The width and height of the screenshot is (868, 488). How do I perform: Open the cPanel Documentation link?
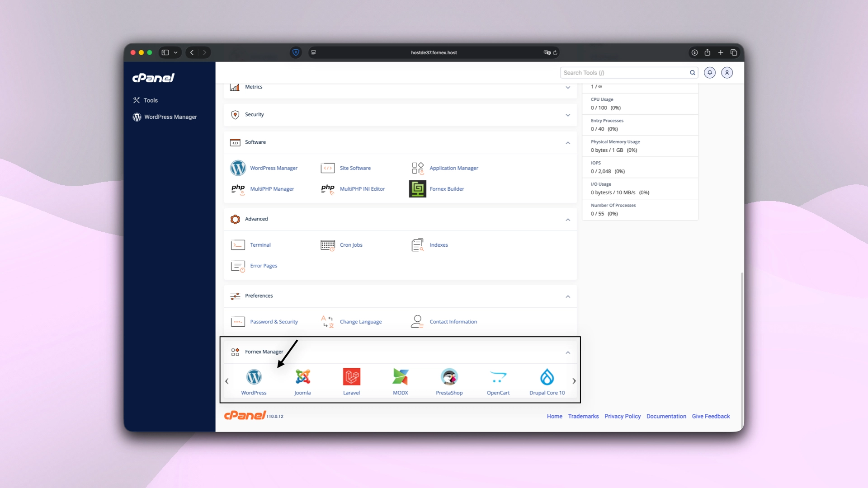click(x=666, y=416)
